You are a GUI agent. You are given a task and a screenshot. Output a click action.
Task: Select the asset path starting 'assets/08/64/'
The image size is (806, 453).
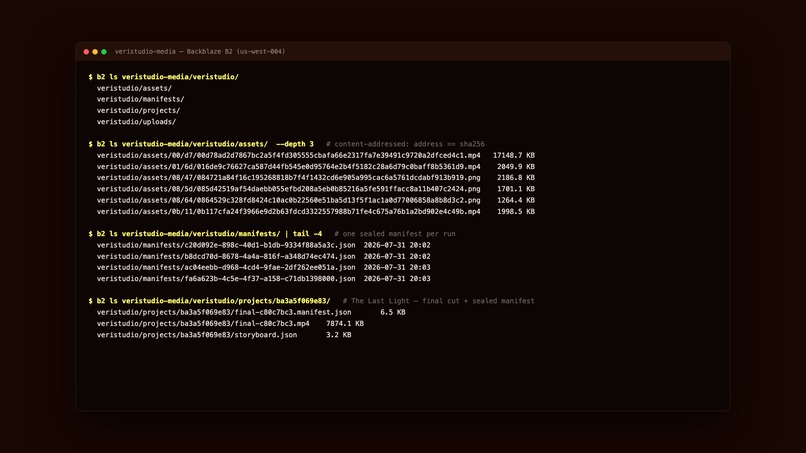click(x=288, y=200)
